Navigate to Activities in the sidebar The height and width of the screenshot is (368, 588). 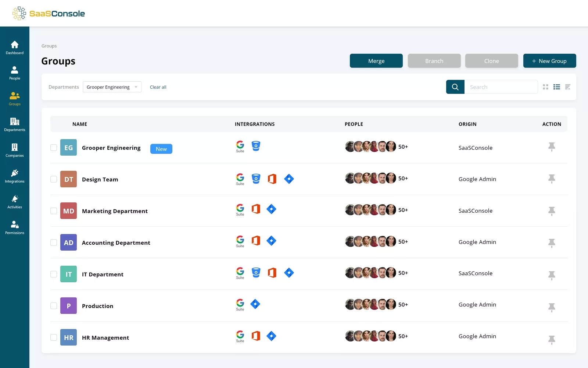15,202
